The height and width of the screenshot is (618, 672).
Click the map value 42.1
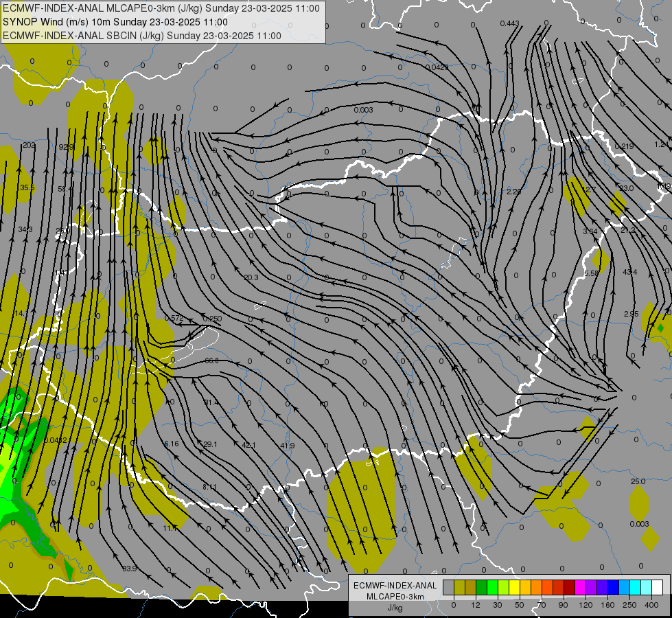[x=248, y=445]
